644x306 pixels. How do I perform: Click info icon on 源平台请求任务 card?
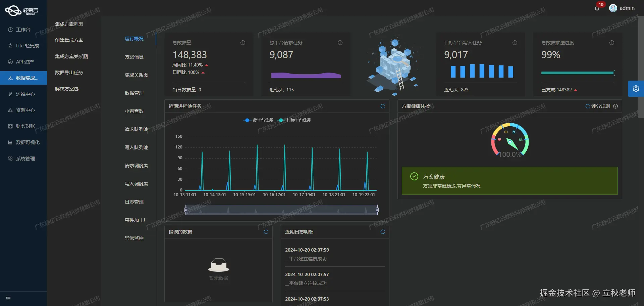340,43
